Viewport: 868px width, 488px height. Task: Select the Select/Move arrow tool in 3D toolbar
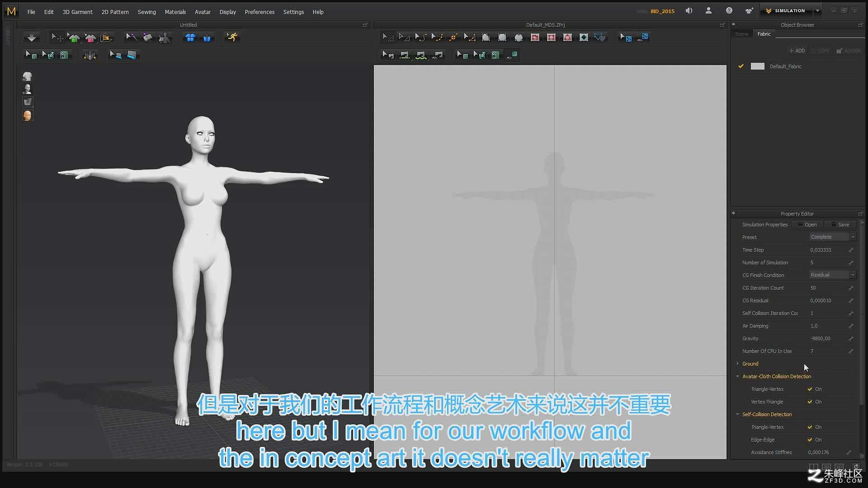(57, 38)
